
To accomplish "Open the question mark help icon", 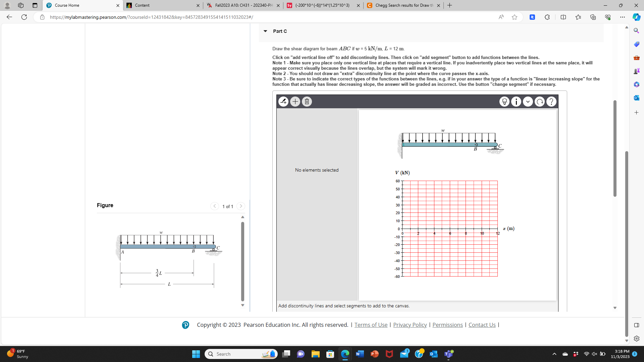I will pyautogui.click(x=551, y=102).
